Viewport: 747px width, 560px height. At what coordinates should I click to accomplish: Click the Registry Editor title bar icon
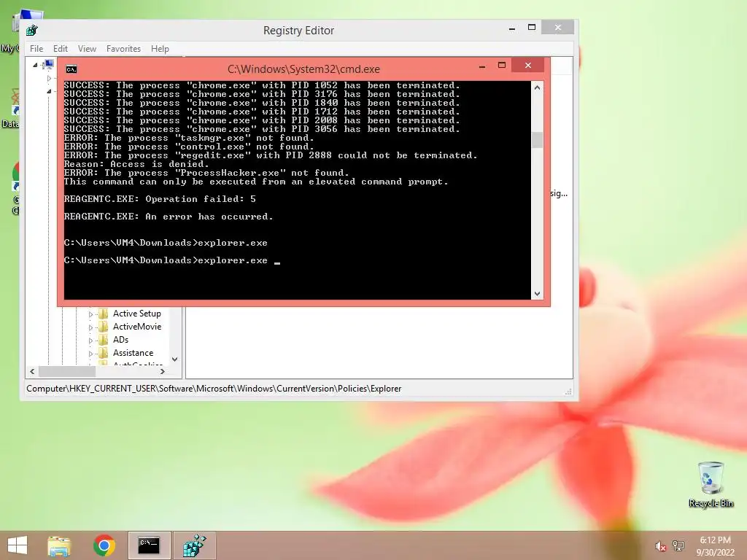32,31
